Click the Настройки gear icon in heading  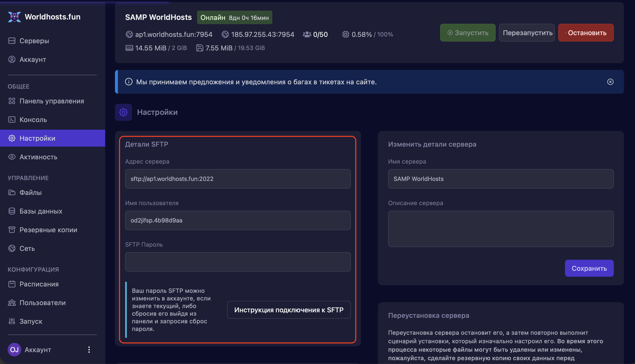[x=123, y=112]
